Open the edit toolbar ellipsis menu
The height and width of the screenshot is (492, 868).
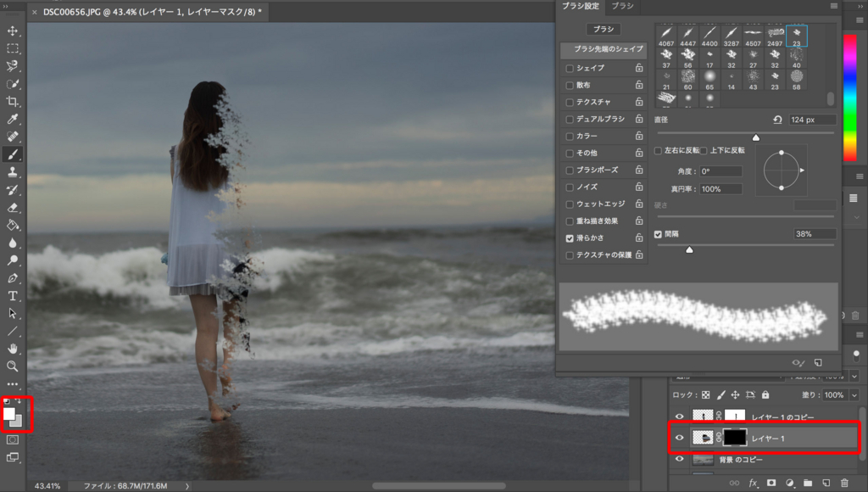12,384
